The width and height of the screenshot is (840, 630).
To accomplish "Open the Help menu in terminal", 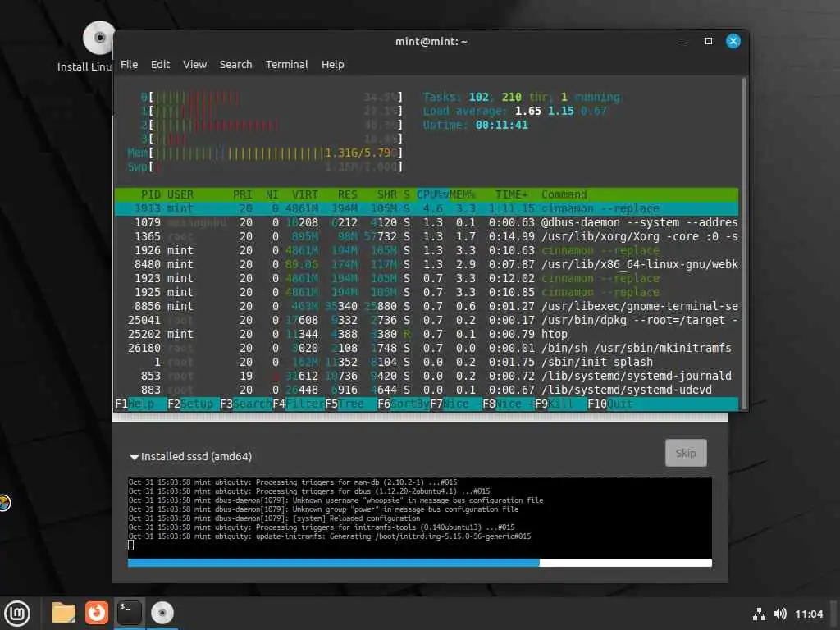I will click(x=333, y=64).
